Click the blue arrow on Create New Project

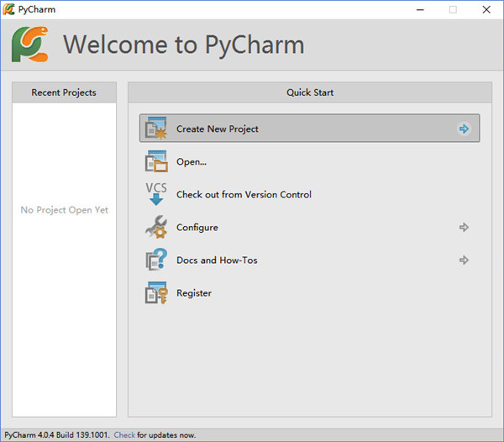tap(464, 129)
